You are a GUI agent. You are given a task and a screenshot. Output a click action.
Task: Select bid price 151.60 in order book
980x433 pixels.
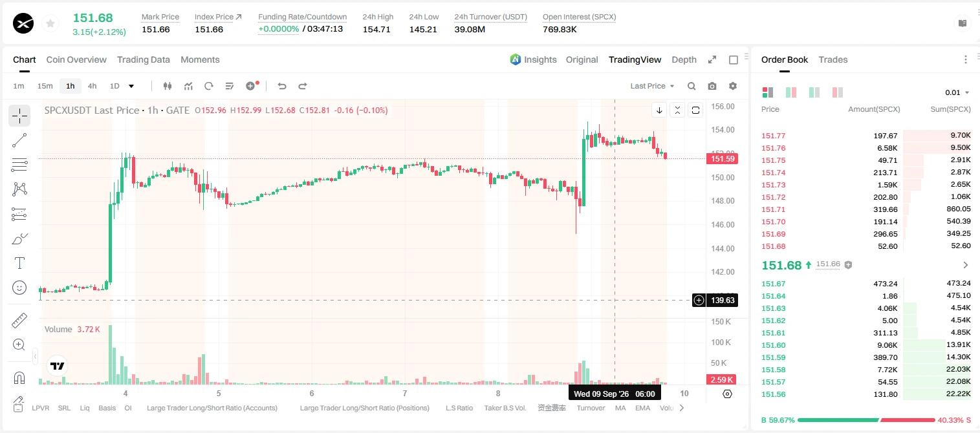click(x=774, y=345)
